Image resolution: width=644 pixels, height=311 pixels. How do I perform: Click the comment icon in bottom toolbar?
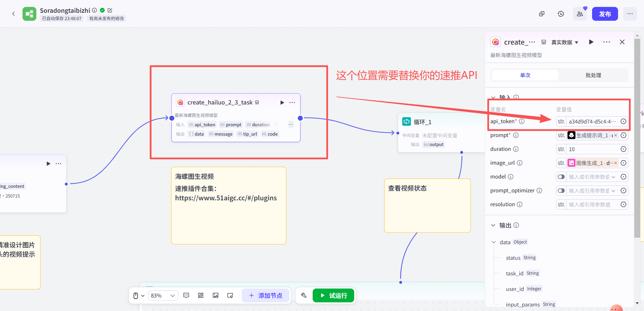186,295
